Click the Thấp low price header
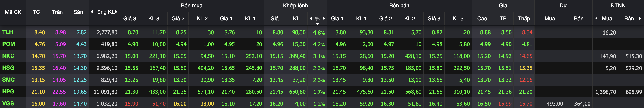The image size is (644, 108). click(x=524, y=19)
